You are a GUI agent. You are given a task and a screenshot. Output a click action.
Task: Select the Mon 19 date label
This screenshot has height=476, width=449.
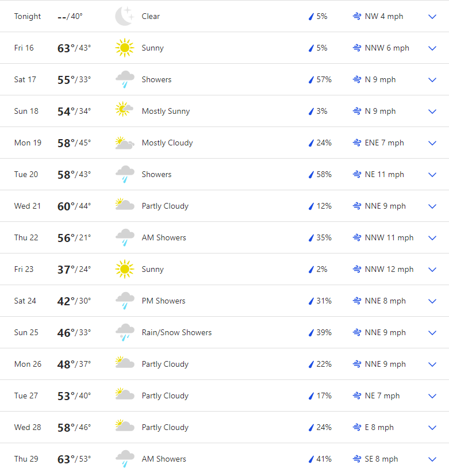click(x=28, y=143)
